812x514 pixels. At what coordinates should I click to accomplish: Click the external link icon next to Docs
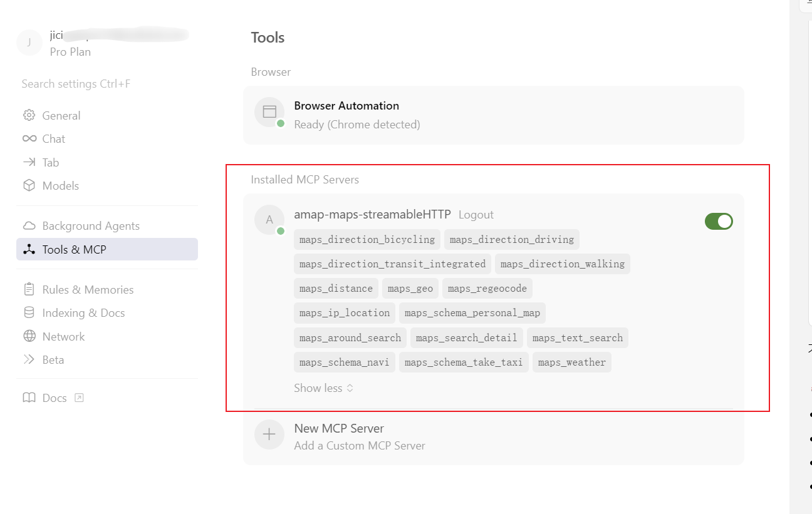click(x=79, y=398)
